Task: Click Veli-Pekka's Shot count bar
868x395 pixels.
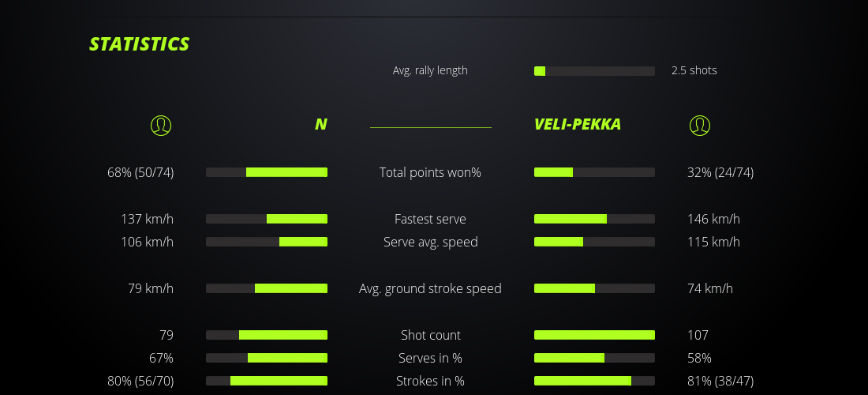Action: coord(594,335)
